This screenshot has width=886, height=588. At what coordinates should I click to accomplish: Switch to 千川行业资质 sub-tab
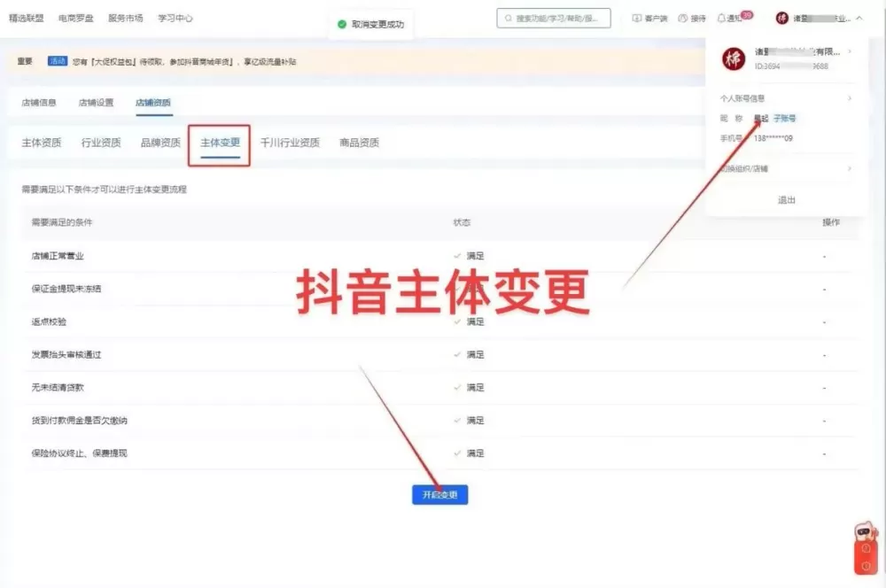290,143
